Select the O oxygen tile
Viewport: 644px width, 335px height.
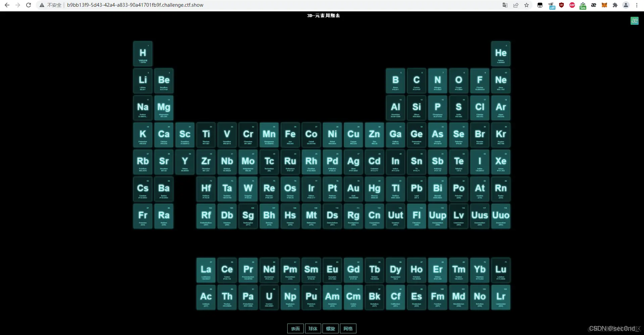click(x=459, y=81)
